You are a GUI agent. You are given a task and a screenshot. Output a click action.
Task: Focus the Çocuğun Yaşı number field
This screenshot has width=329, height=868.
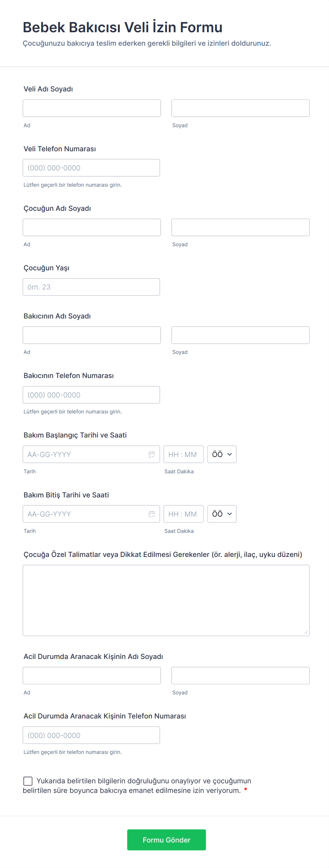pos(91,287)
